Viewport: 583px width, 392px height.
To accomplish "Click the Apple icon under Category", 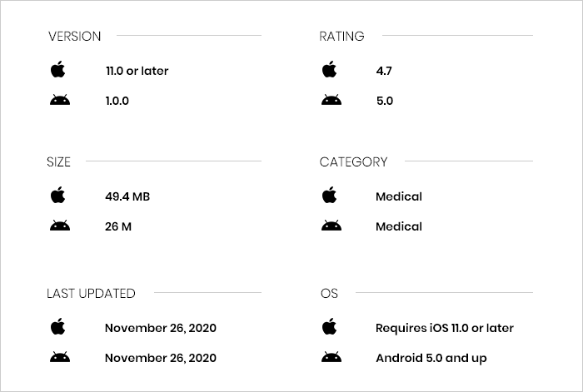I will coord(330,196).
